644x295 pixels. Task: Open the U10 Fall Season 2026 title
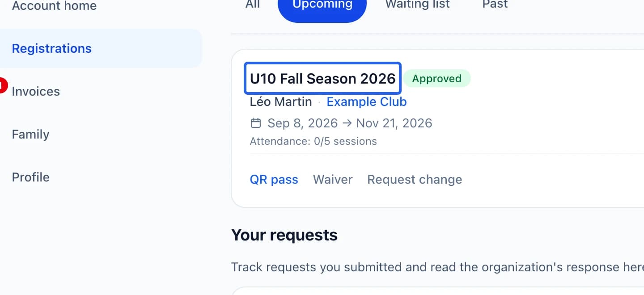pyautogui.click(x=322, y=79)
